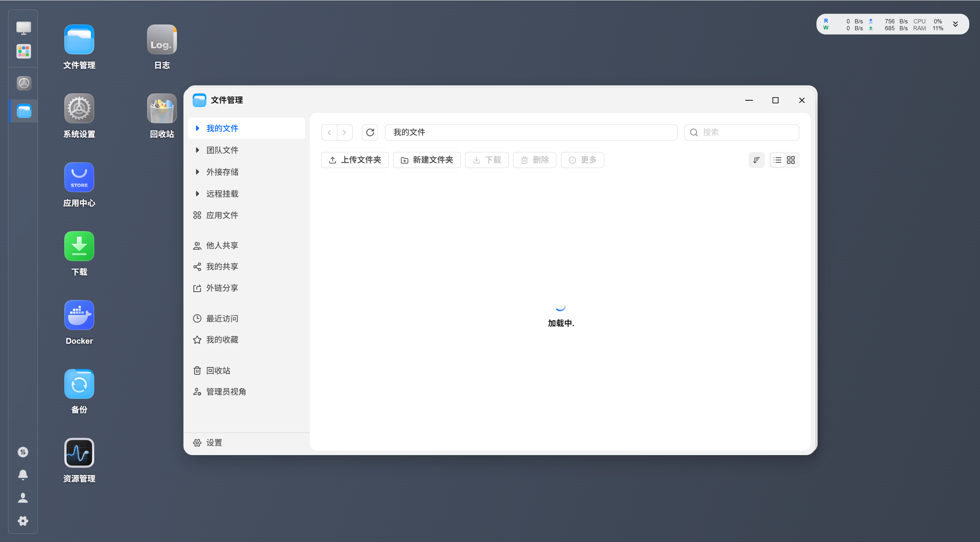Expand the 远程挂载 tree arrow
Image resolution: width=980 pixels, height=542 pixels.
point(197,194)
